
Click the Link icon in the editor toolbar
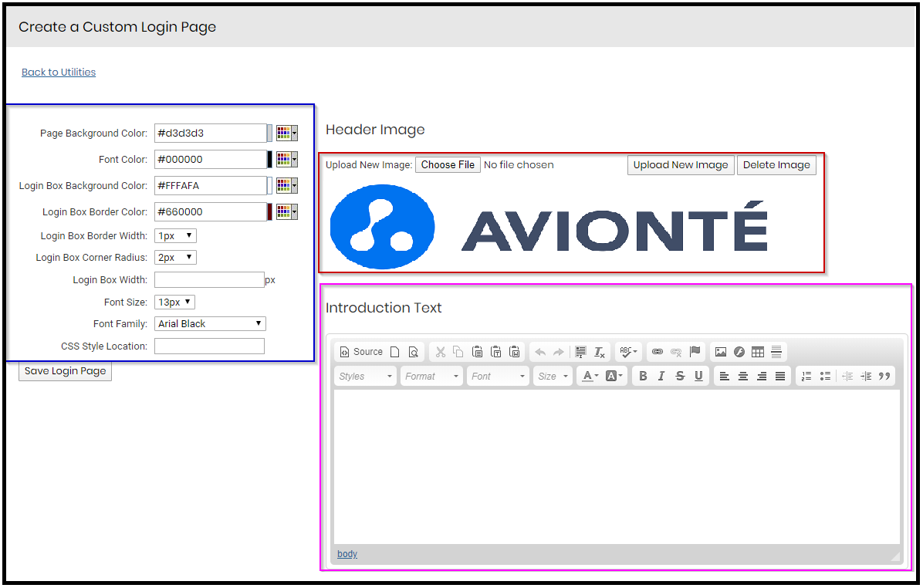658,352
